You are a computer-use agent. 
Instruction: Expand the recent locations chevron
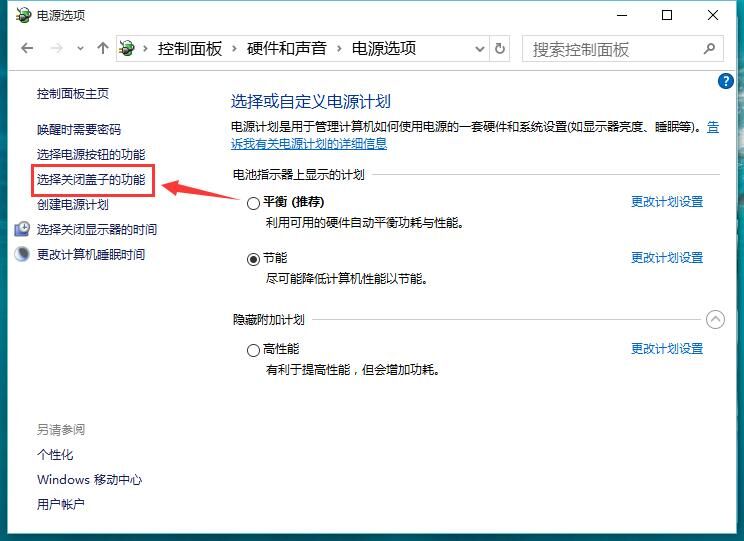80,49
